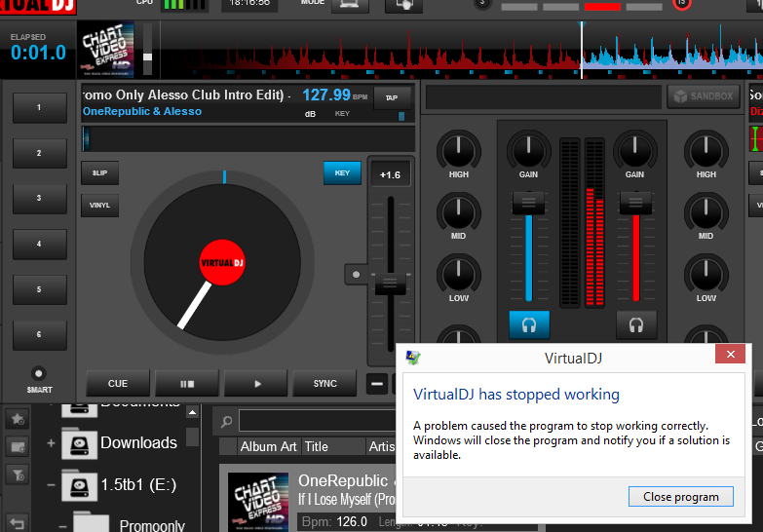
Task: Click the left deck pitch slider handle
Action: 391,284
